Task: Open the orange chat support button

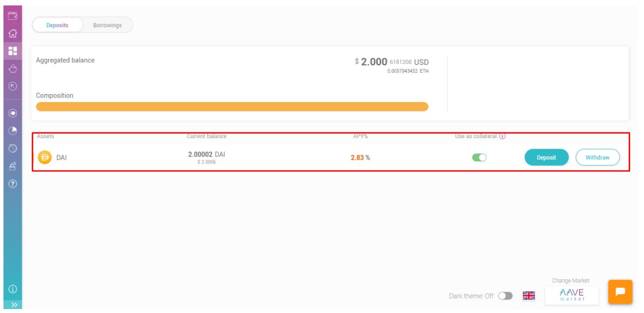Action: click(x=619, y=292)
